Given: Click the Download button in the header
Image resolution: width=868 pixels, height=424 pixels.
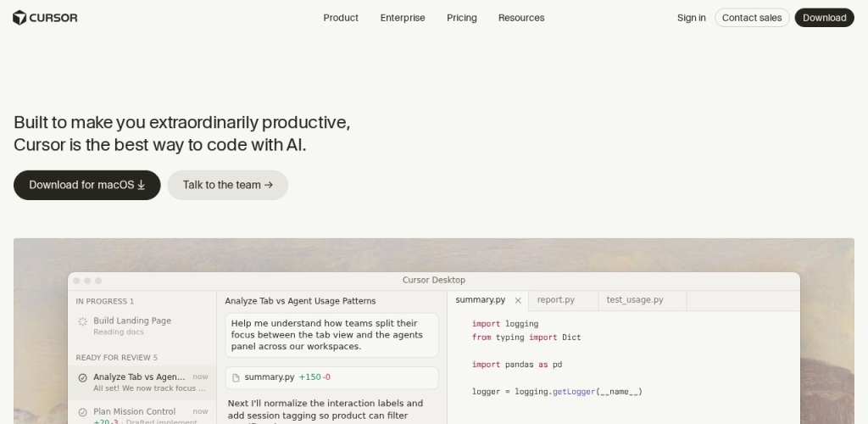Looking at the screenshot, I should pos(824,18).
